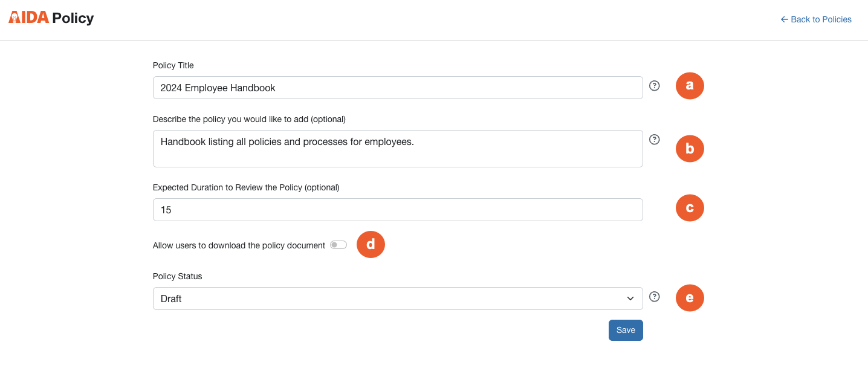Click the orange marker badge labeled a
This screenshot has height=391, width=868.
(x=689, y=85)
